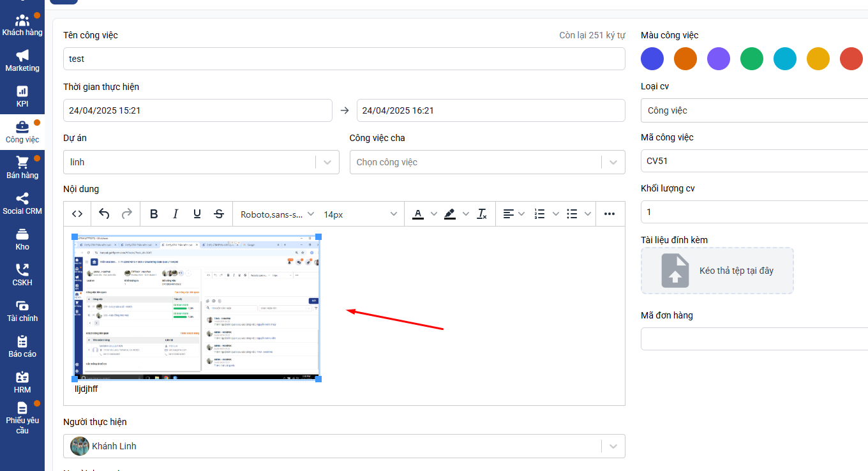Undo the last editor change
This screenshot has height=471, width=868.
point(105,214)
